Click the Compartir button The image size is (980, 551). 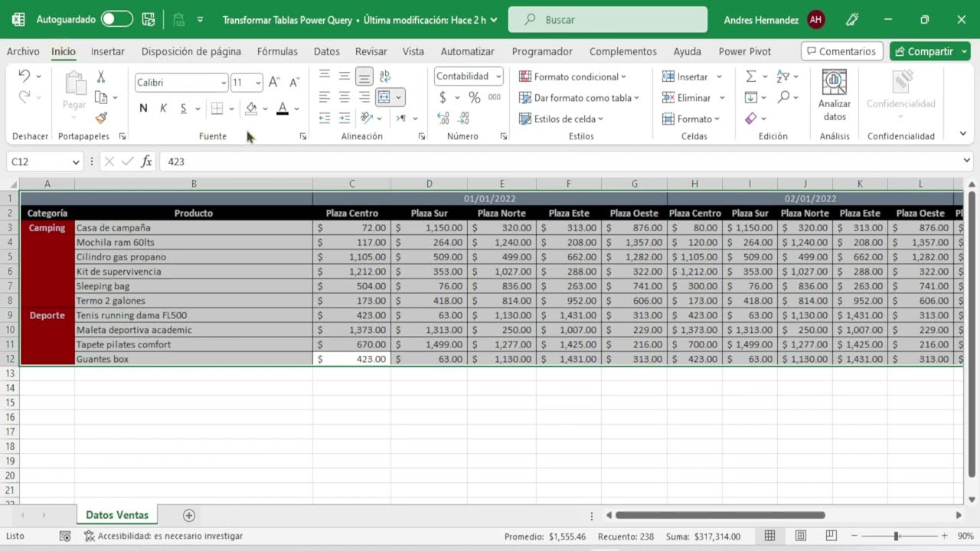(925, 51)
